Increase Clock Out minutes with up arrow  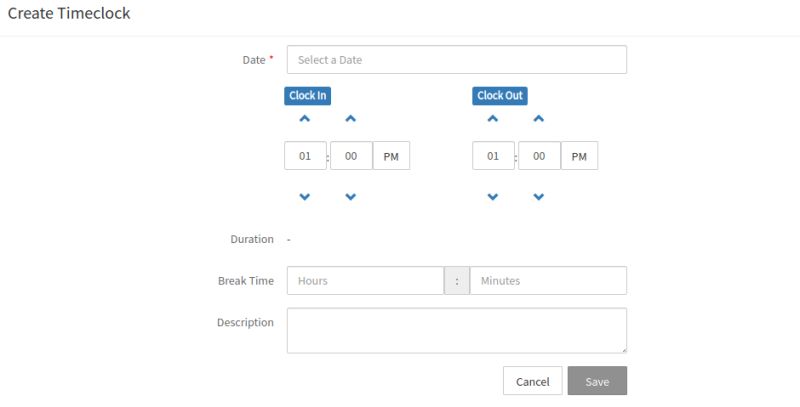click(539, 119)
